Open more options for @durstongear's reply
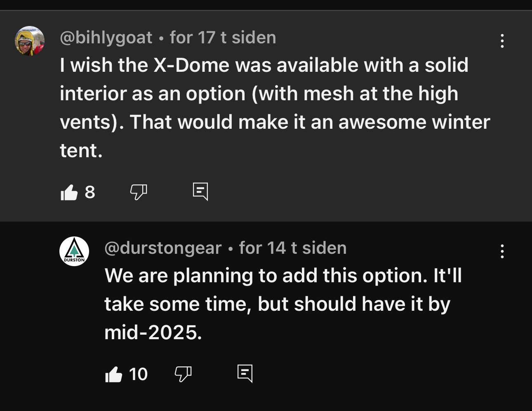The height and width of the screenshot is (411, 532). [502, 251]
